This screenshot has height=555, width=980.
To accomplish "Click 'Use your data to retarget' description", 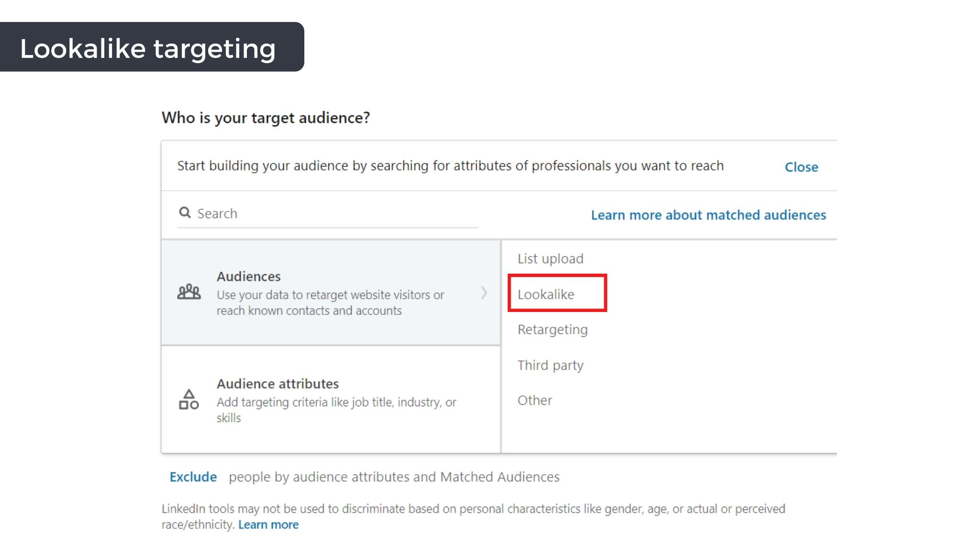I will pyautogui.click(x=330, y=302).
